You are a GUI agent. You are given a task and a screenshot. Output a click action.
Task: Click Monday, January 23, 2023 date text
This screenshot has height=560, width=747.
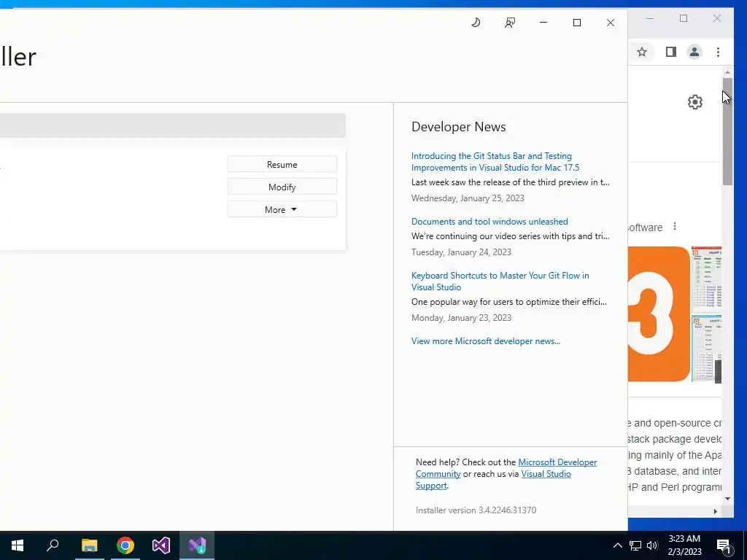point(461,318)
